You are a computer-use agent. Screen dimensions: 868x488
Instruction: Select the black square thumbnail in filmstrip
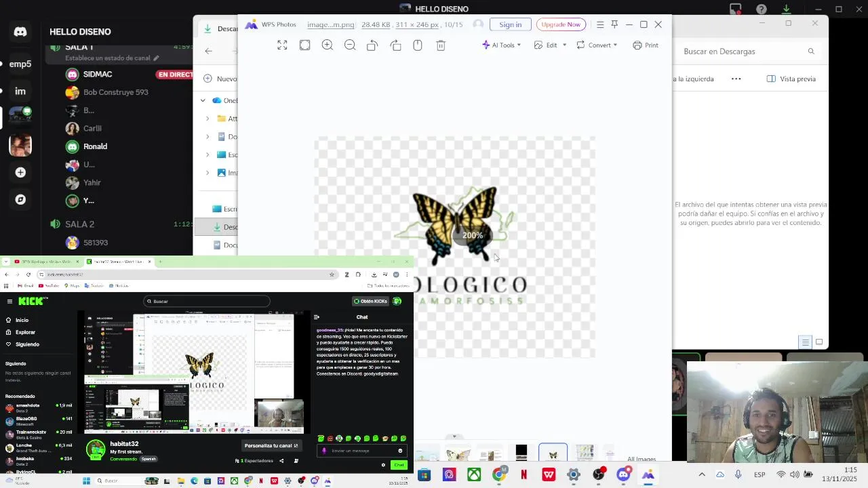pos(521,452)
